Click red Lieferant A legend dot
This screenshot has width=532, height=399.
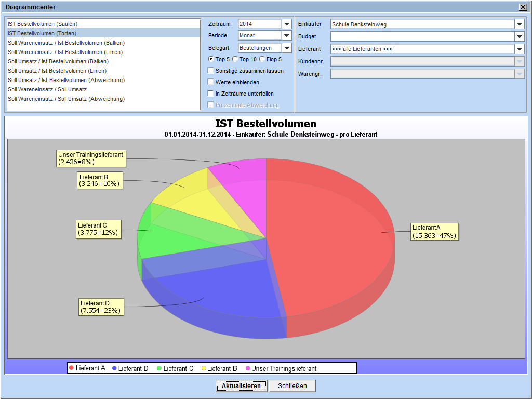(72, 368)
